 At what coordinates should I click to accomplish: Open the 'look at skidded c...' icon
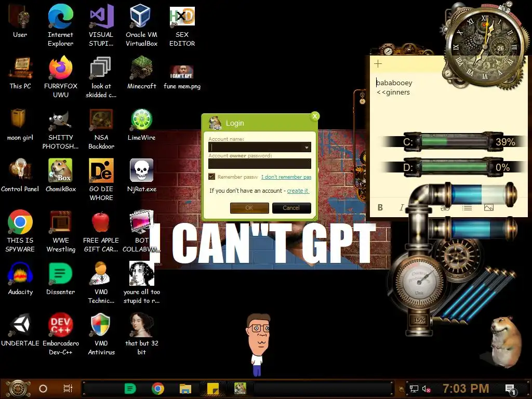[101, 77]
